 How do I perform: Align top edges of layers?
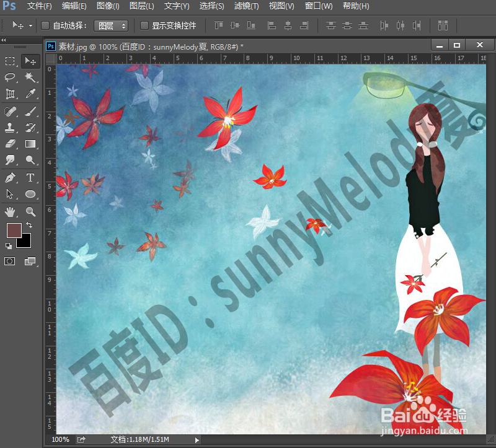219,25
